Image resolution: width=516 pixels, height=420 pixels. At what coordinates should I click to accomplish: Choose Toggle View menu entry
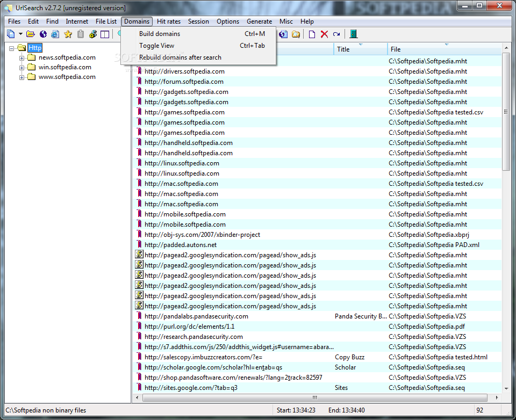point(199,46)
